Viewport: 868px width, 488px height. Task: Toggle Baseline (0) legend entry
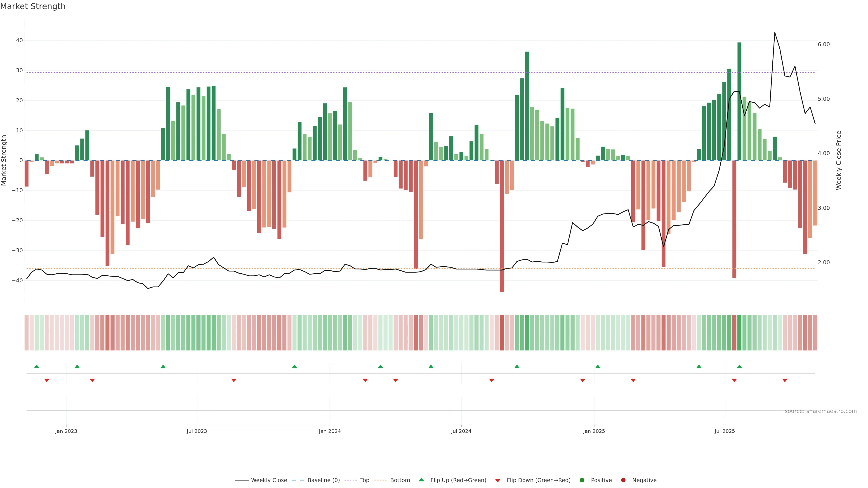pyautogui.click(x=323, y=480)
